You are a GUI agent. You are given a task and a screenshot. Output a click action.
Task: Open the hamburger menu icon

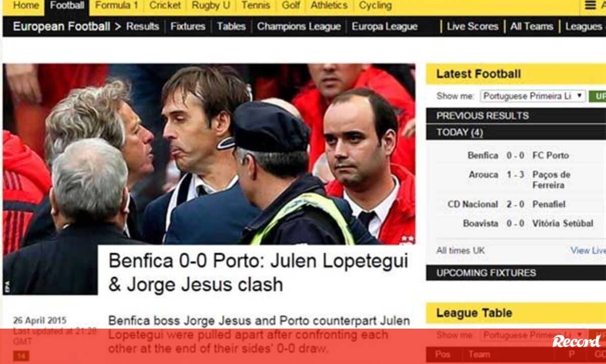click(590, 6)
